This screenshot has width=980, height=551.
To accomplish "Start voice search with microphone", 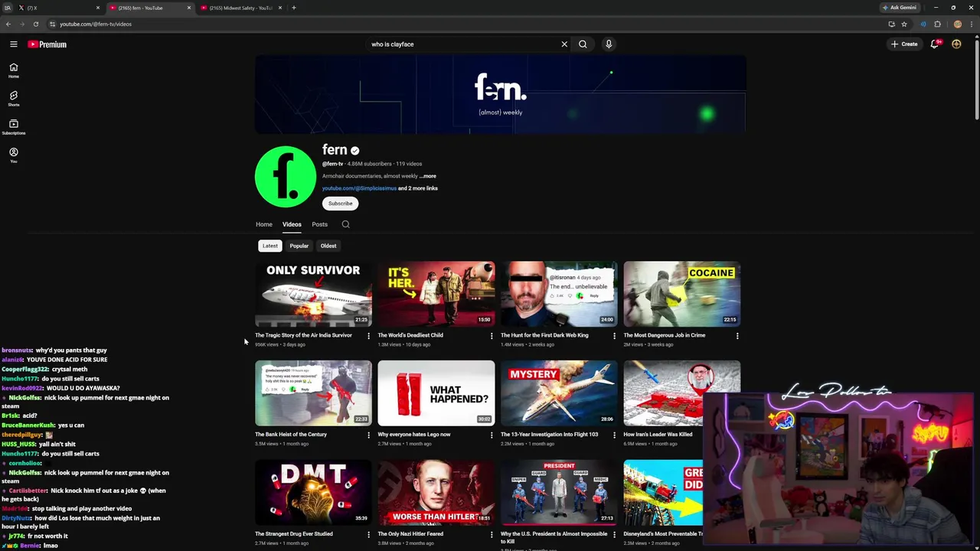I will pos(609,44).
